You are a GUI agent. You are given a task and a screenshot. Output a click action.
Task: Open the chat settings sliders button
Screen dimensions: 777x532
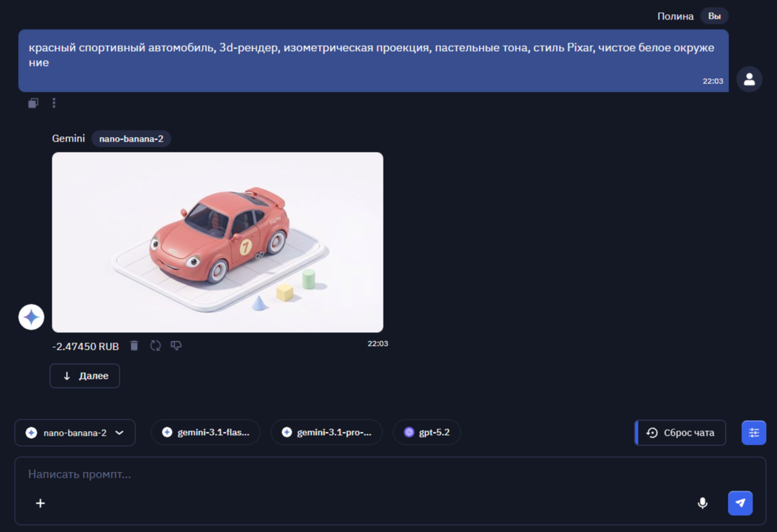(x=754, y=432)
